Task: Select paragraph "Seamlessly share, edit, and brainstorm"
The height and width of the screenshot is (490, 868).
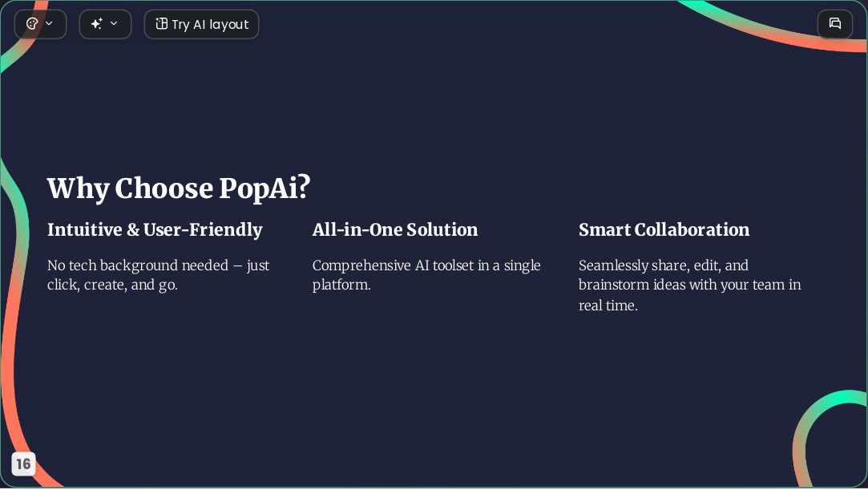Action: coord(690,285)
